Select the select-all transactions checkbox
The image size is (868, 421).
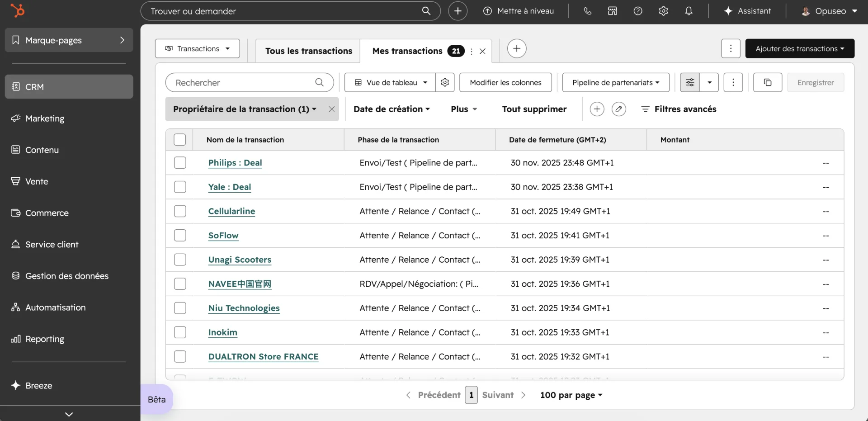tap(180, 139)
